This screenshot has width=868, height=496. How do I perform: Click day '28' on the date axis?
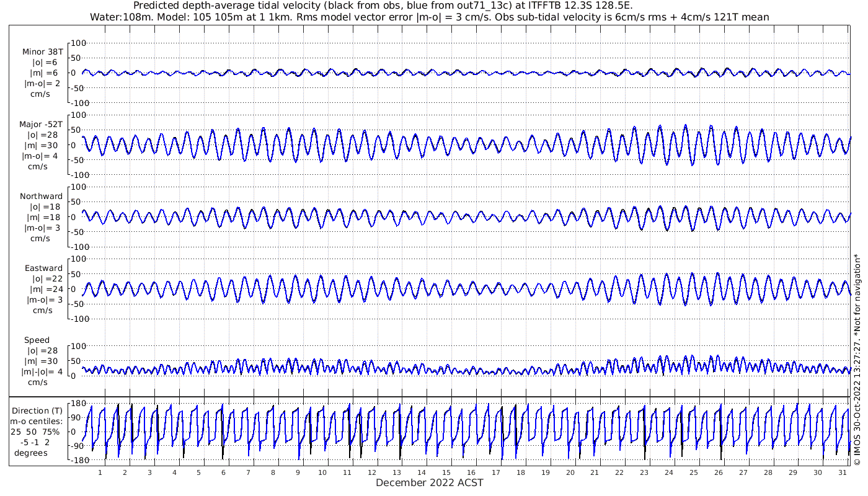point(768,472)
